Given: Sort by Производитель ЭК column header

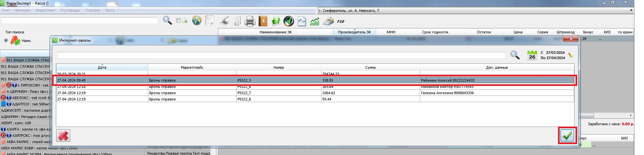Looking at the screenshot, I should (x=354, y=32).
